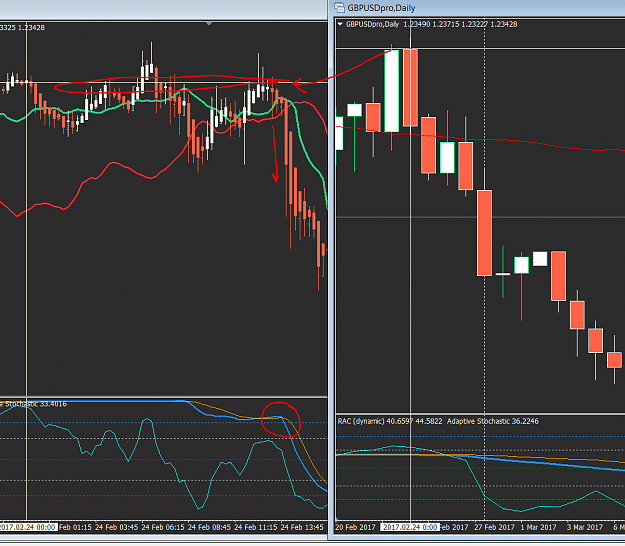Click the 24 Feb 03:45 time axis label
This screenshot has height=546, width=625.
[x=116, y=527]
